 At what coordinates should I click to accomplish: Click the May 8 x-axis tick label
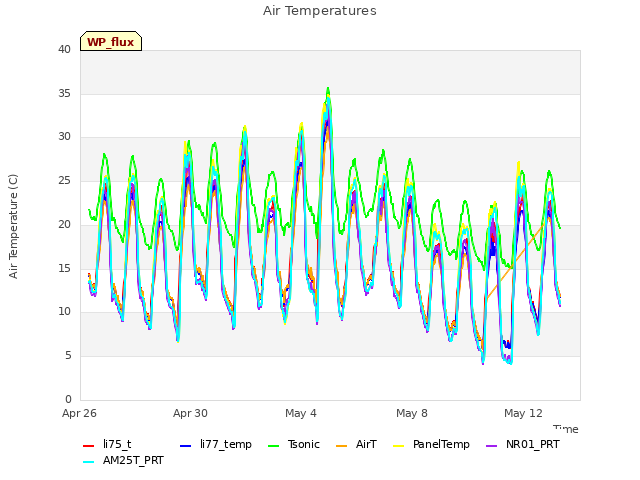[x=412, y=413]
